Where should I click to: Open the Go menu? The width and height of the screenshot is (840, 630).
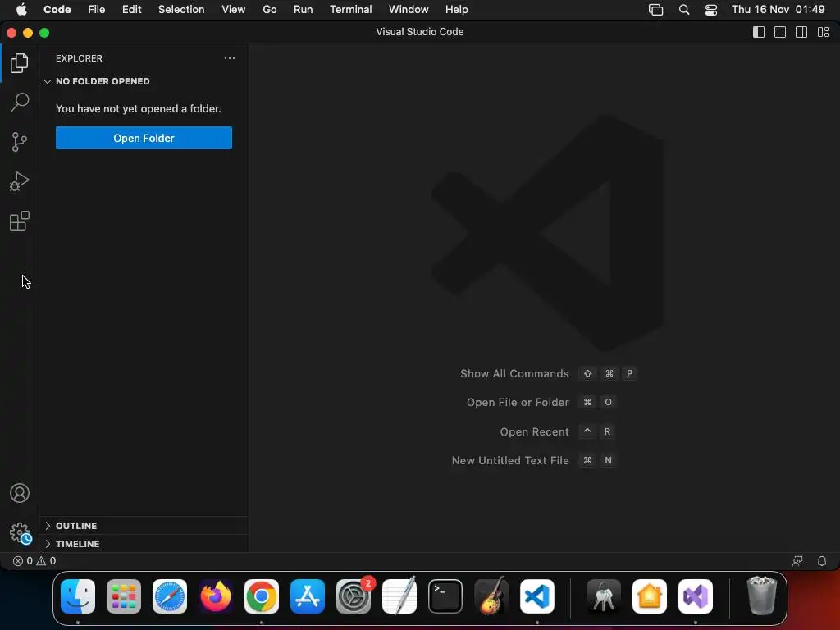[x=269, y=10]
